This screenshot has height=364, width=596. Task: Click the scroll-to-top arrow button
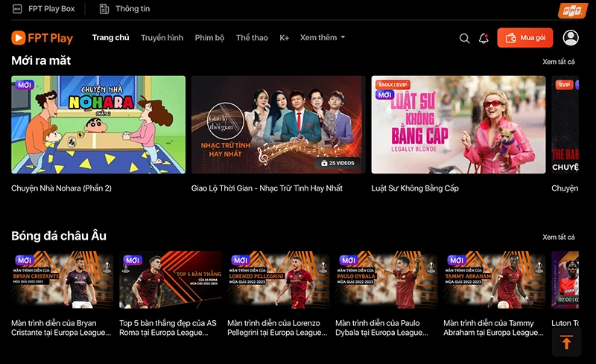click(566, 342)
